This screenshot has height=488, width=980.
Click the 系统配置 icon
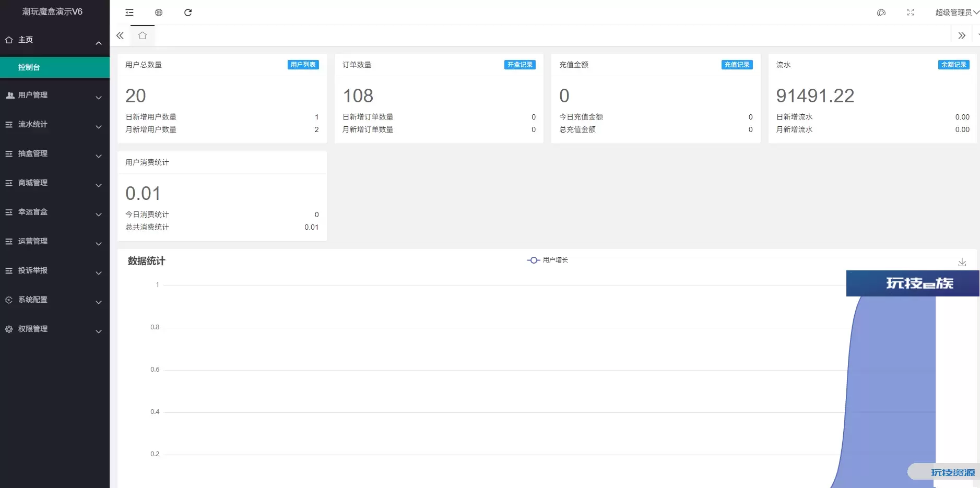[x=9, y=300]
